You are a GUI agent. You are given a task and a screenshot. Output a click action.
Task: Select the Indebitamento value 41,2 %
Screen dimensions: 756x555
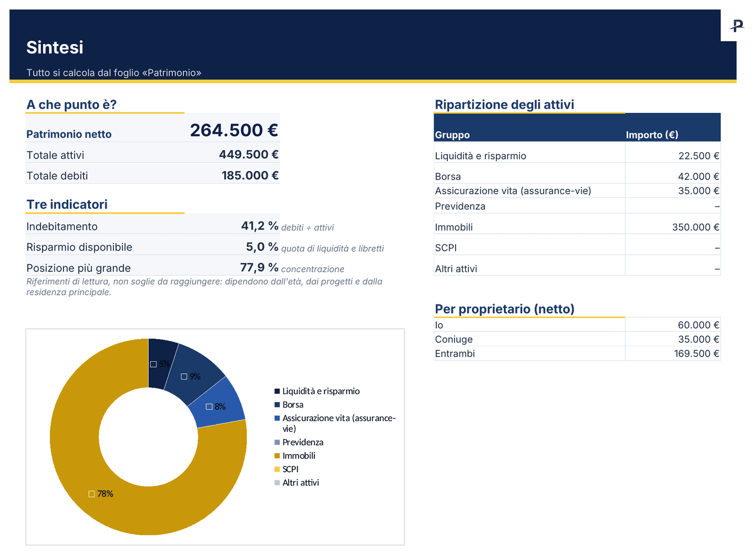[260, 226]
